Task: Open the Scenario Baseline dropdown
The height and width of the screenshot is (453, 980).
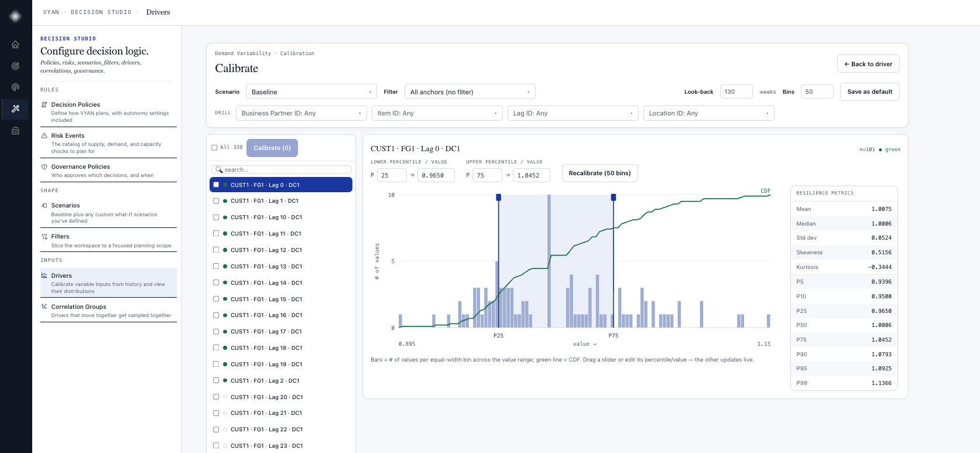Action: point(311,92)
